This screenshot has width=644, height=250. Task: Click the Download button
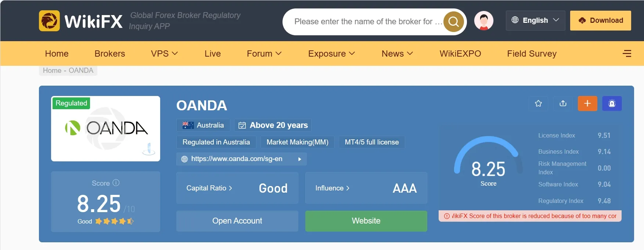(601, 21)
